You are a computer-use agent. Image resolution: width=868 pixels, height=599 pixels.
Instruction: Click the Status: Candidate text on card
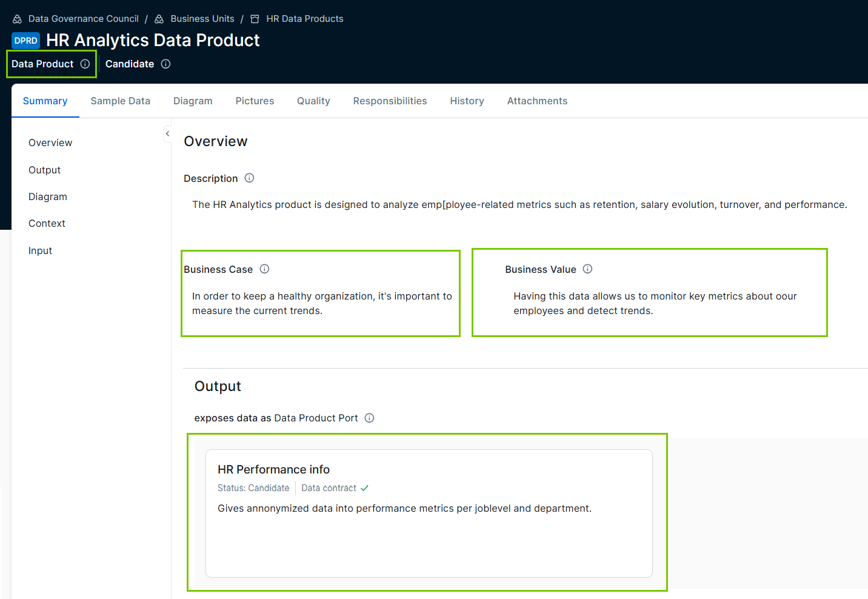(253, 488)
